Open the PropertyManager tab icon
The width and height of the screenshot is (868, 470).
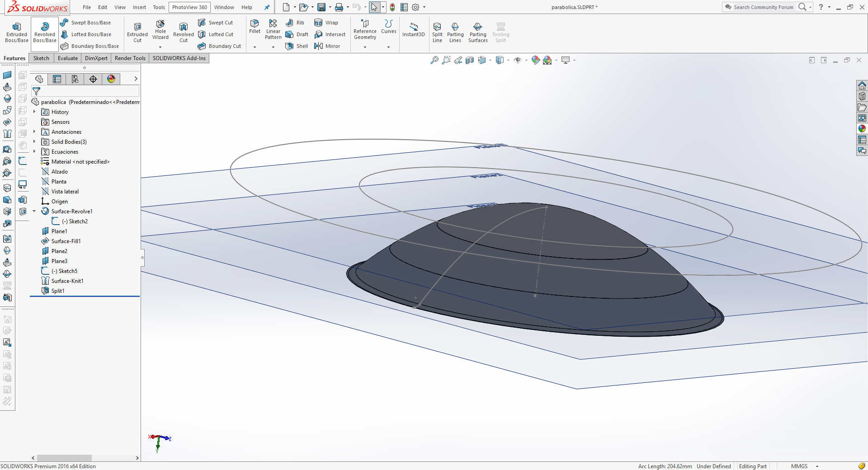click(57, 79)
